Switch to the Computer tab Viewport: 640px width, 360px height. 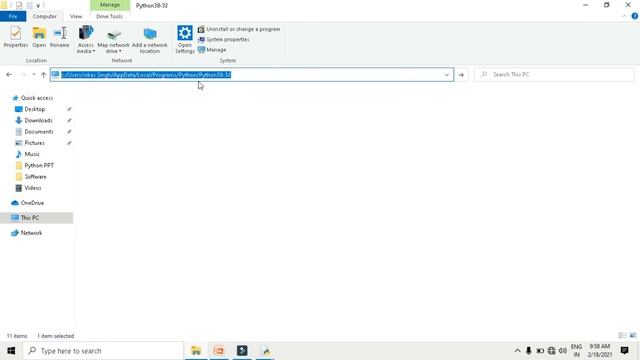[44, 16]
